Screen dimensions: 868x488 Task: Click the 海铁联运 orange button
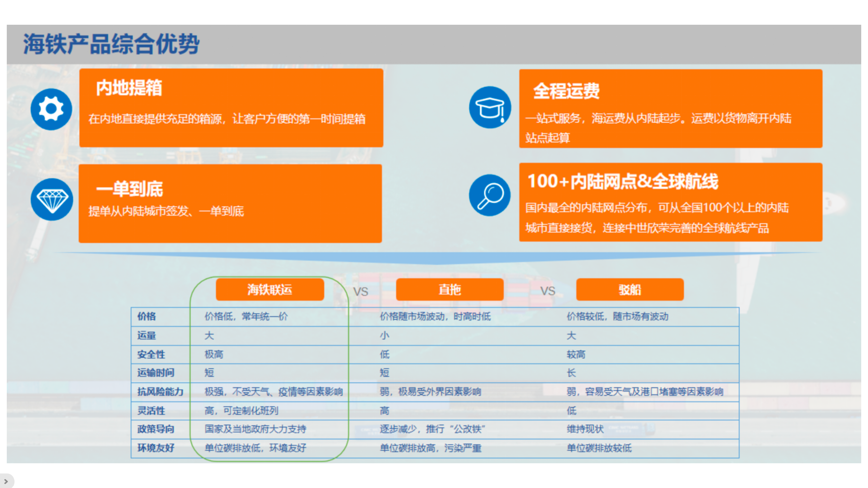270,290
